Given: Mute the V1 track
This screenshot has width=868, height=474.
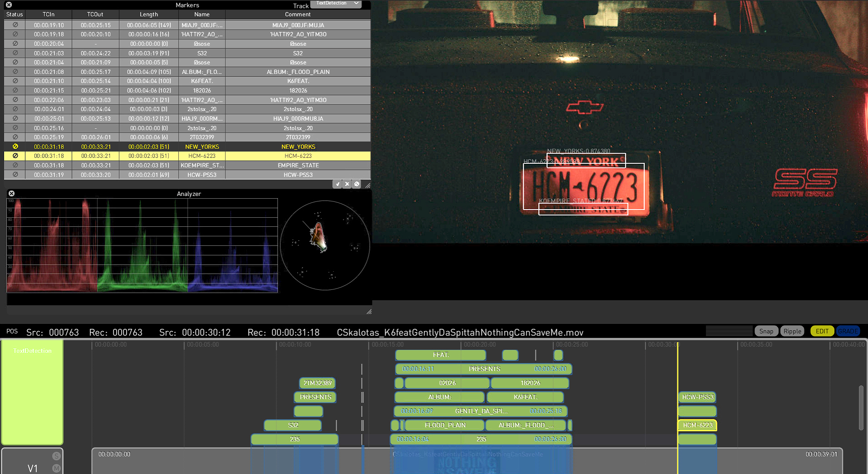Looking at the screenshot, I should coord(56,468).
